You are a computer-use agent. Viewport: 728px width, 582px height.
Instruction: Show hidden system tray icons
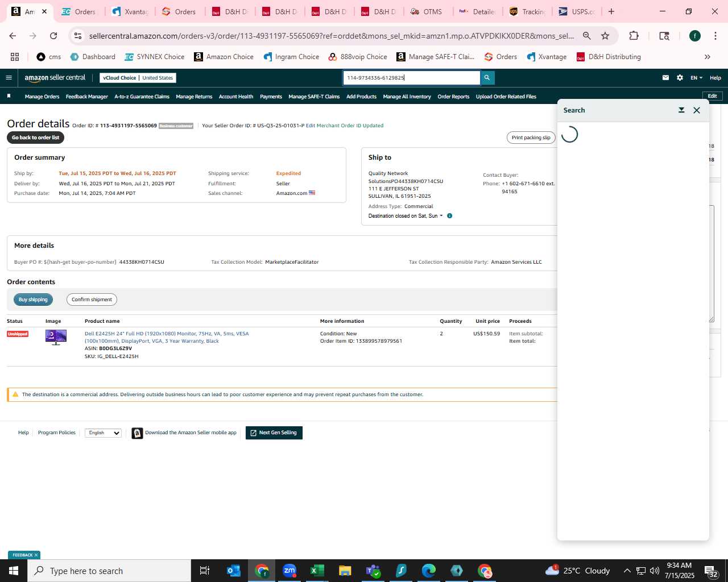point(627,571)
